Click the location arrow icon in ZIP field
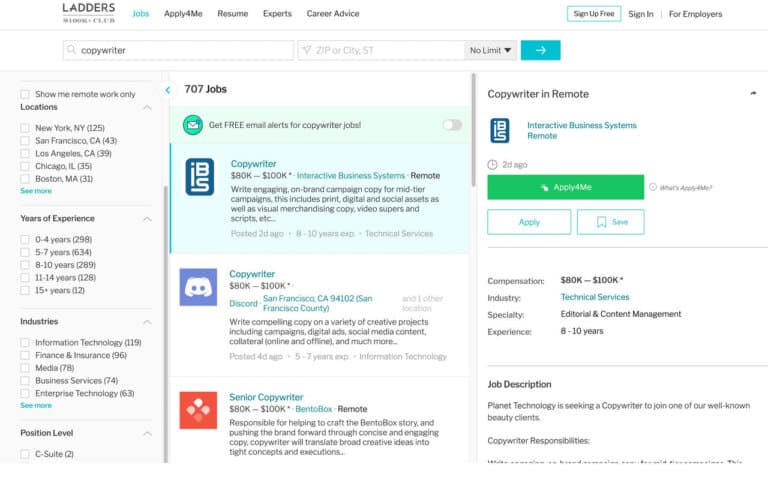 click(x=307, y=50)
